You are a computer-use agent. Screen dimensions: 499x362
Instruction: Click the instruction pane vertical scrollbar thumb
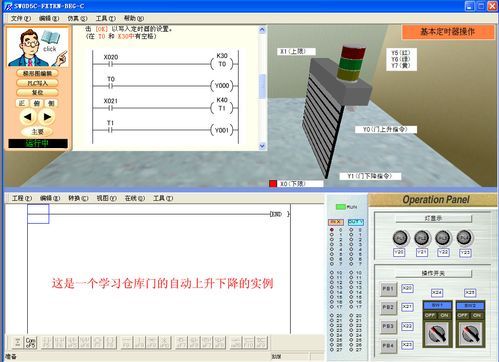click(262, 86)
